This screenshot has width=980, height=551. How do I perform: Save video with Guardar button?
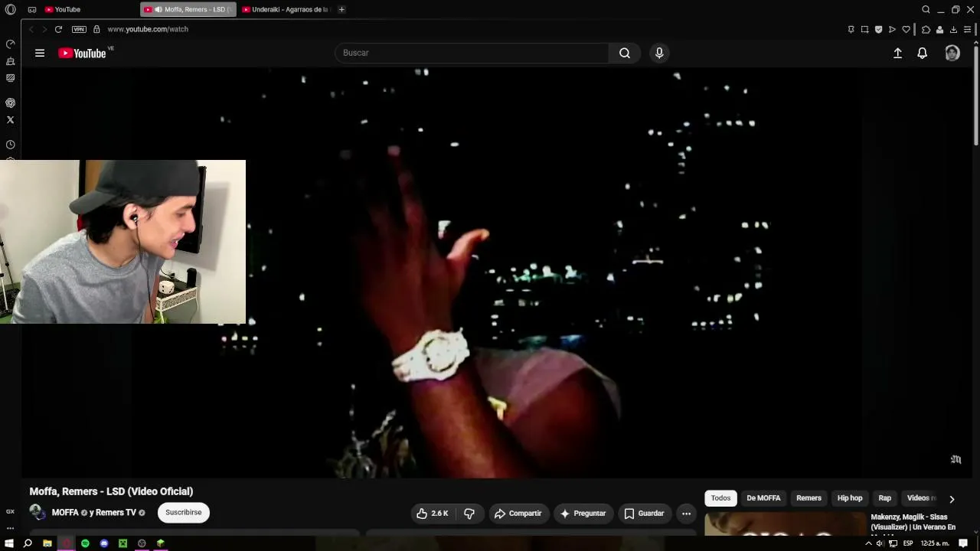[x=644, y=514]
